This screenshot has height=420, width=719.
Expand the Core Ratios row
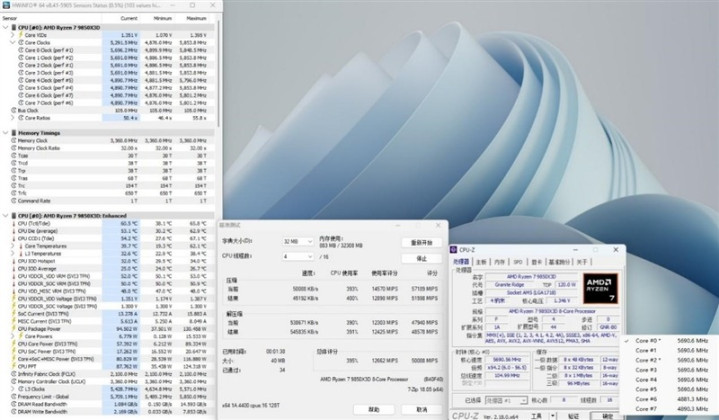(x=13, y=118)
